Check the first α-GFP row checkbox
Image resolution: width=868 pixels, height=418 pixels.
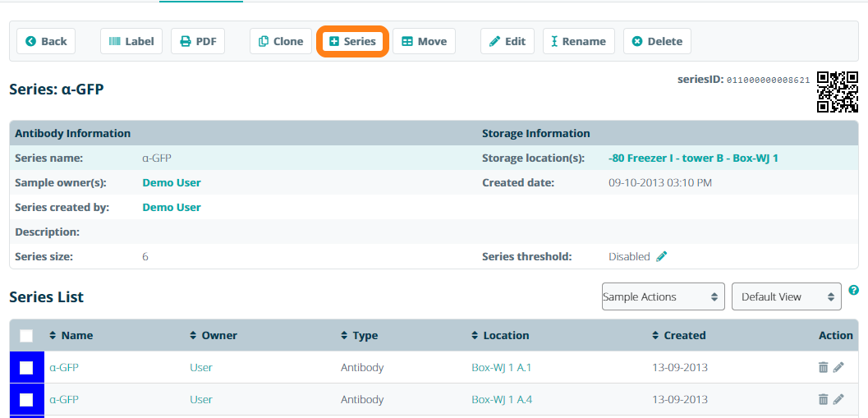[26, 367]
